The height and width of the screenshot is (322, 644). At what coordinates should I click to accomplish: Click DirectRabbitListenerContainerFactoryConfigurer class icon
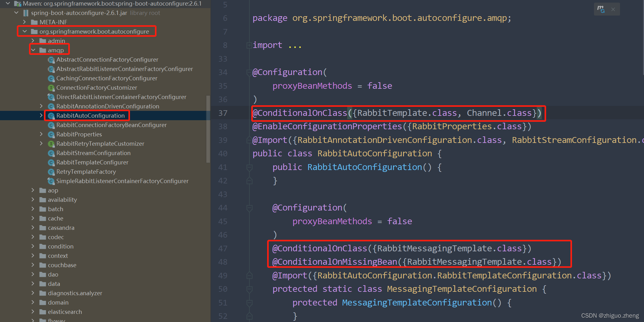[51, 97]
